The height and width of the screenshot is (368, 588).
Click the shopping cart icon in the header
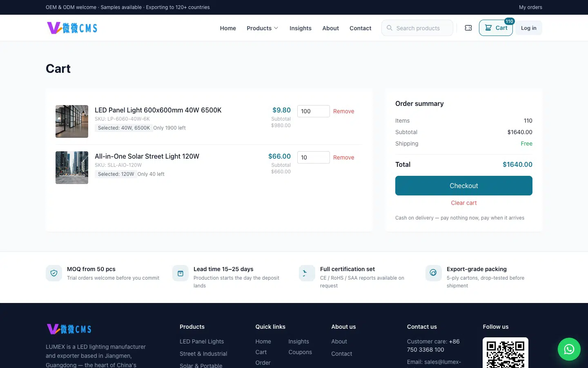[x=488, y=28]
